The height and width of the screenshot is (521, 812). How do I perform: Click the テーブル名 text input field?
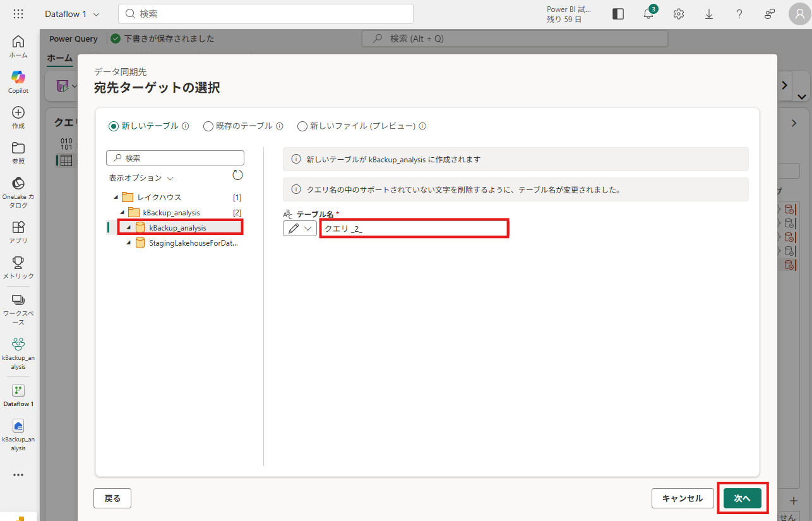414,229
